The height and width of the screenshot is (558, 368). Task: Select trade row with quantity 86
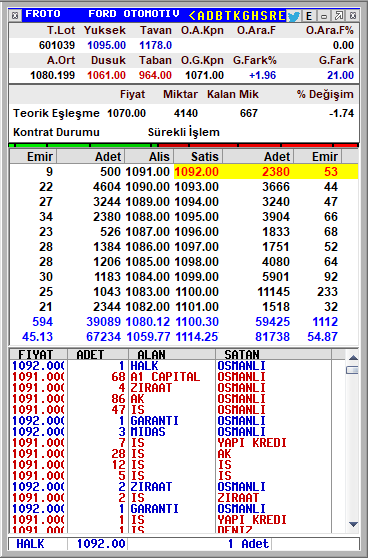pyautogui.click(x=171, y=399)
